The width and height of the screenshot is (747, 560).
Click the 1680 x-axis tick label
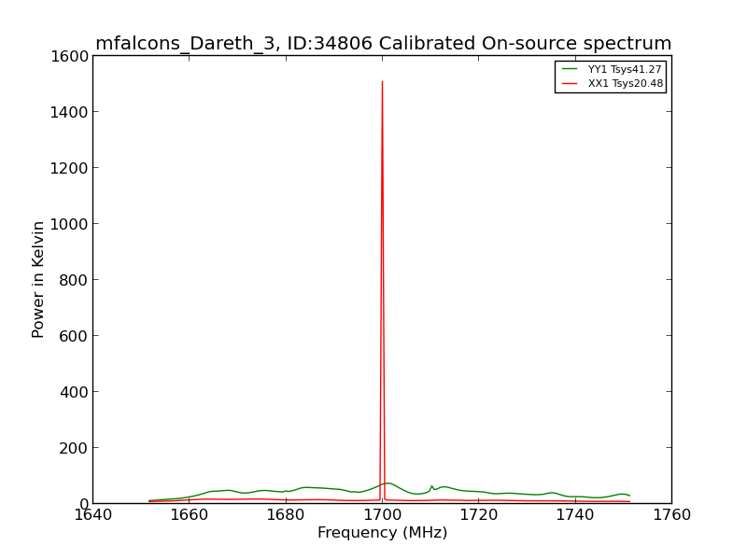tap(286, 515)
